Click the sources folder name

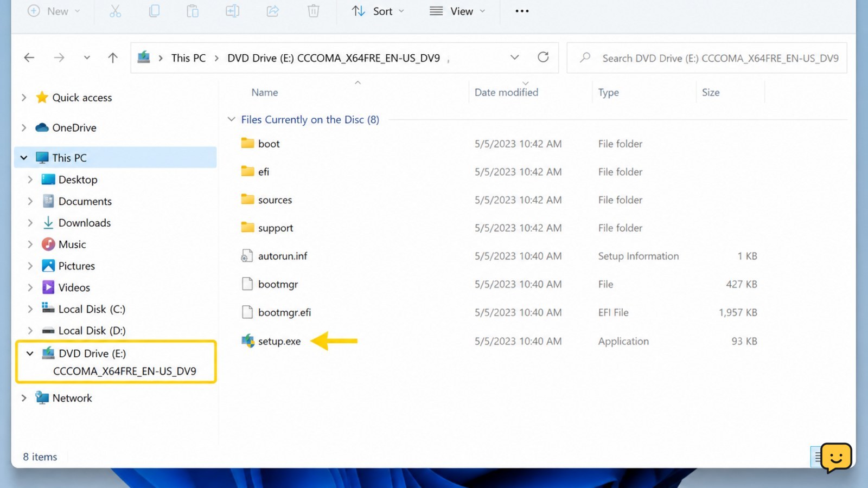tap(275, 200)
